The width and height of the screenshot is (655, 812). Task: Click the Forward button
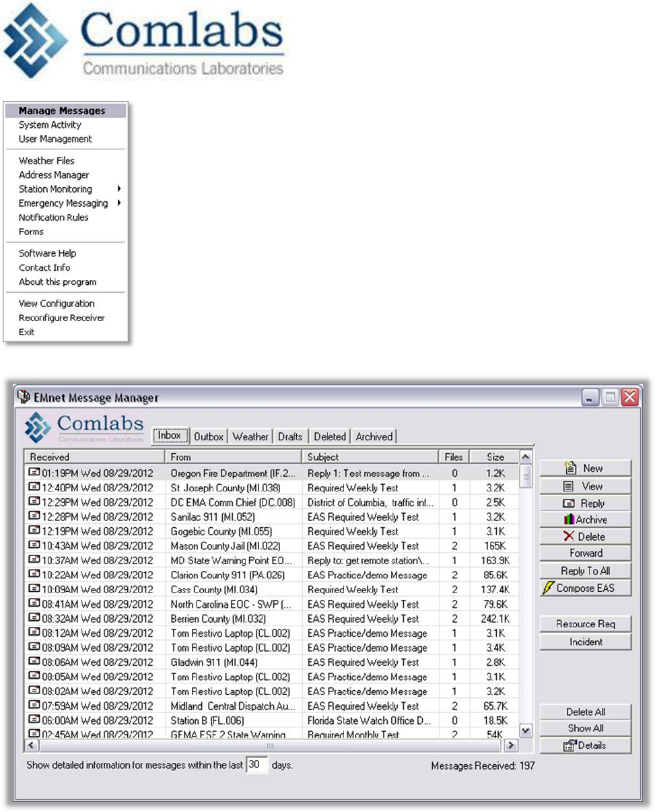point(585,553)
